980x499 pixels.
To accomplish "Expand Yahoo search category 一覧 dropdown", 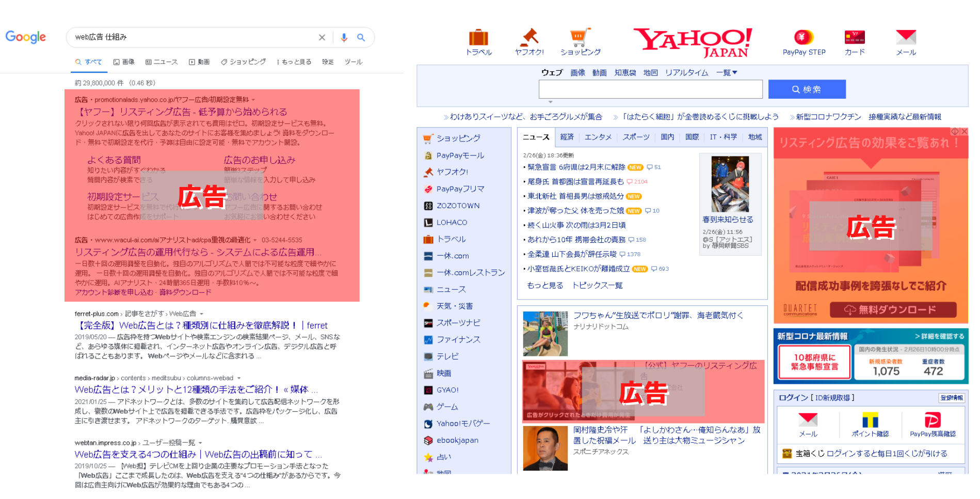I will [727, 73].
